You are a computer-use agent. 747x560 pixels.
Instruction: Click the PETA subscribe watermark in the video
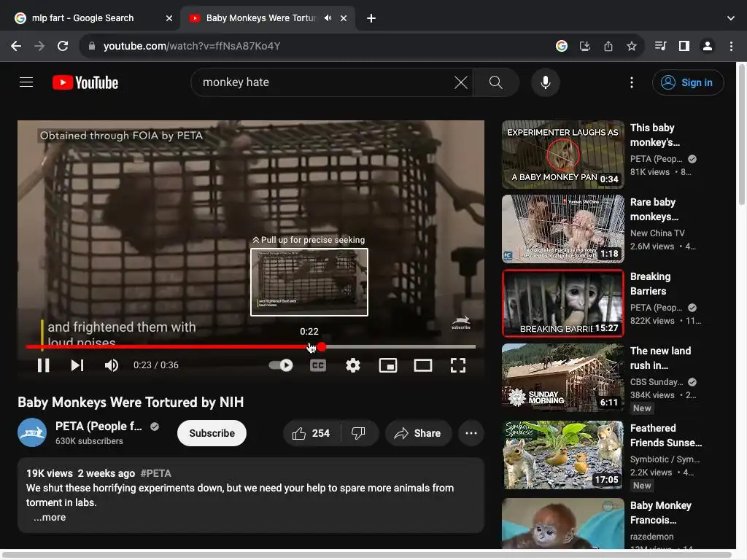click(x=461, y=322)
